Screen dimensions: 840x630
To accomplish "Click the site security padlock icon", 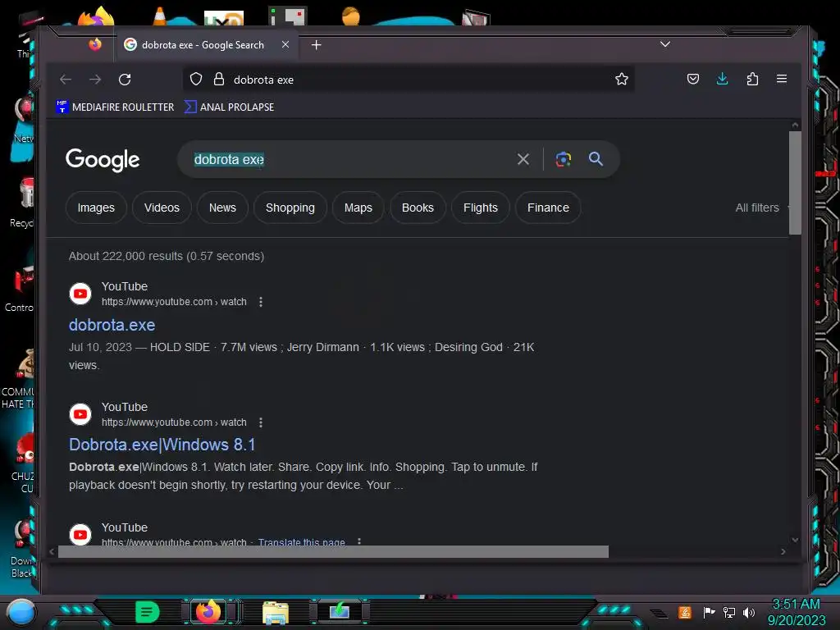I will pos(218,80).
